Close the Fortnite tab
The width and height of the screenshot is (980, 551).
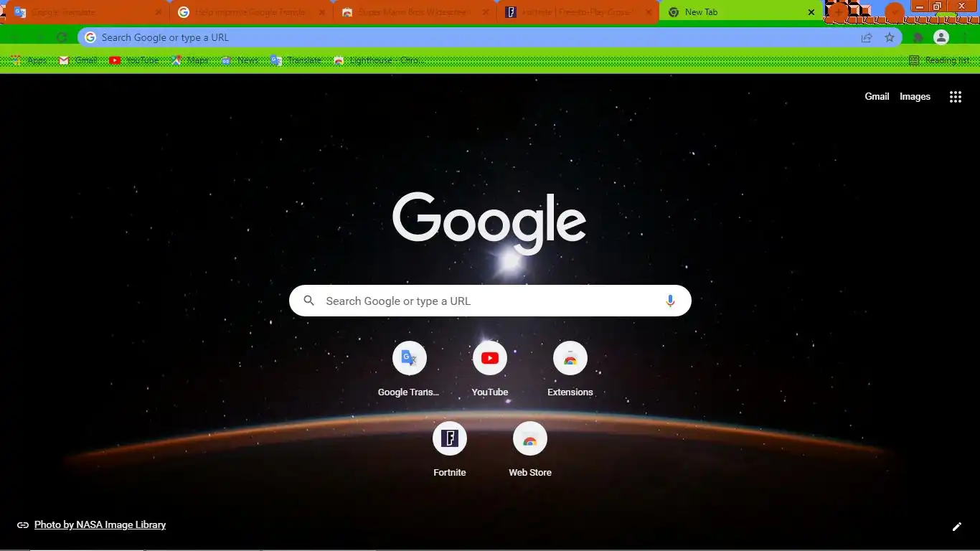(x=649, y=12)
